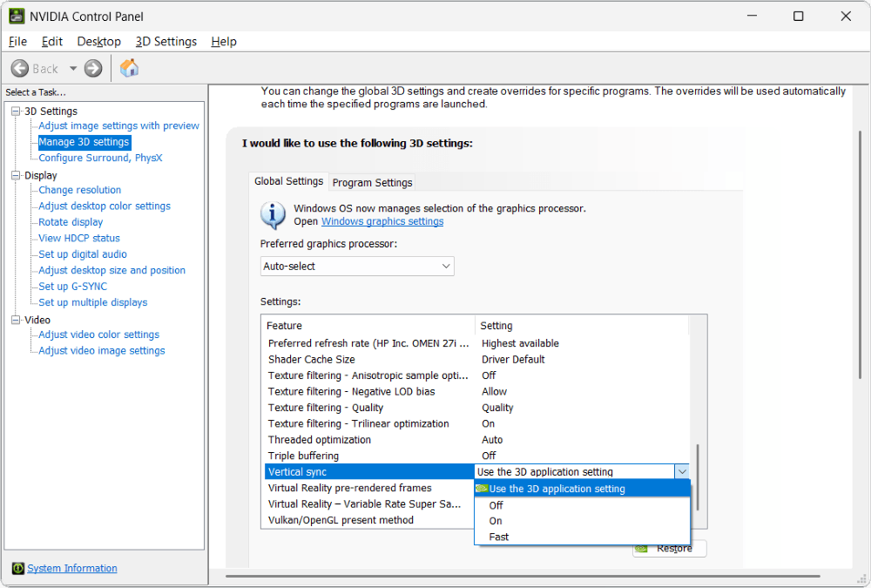The height and width of the screenshot is (588, 871).
Task: Click the info icon beside Windows OS message
Action: (x=273, y=215)
